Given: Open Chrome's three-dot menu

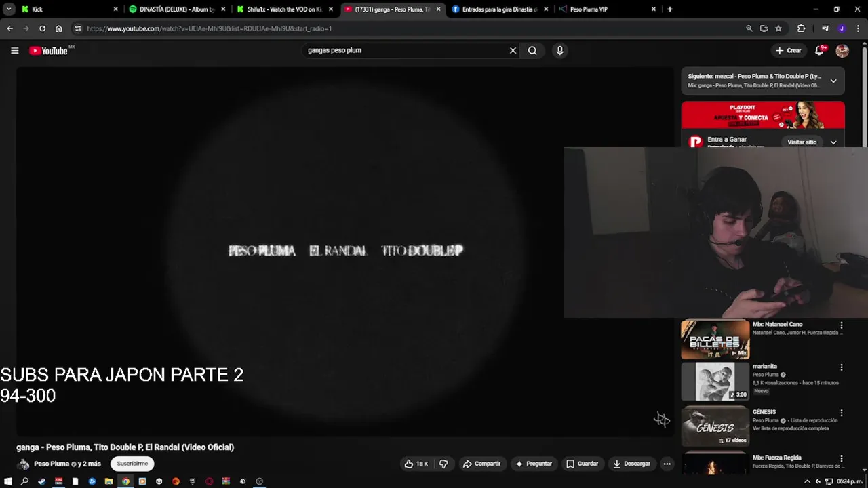Looking at the screenshot, I should click(858, 28).
